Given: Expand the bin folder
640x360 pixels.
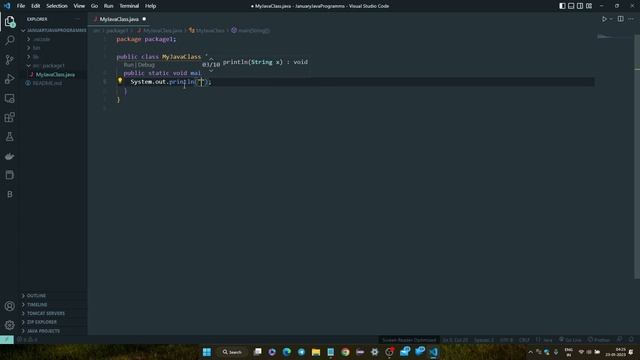Looking at the screenshot, I should (x=53, y=48).
